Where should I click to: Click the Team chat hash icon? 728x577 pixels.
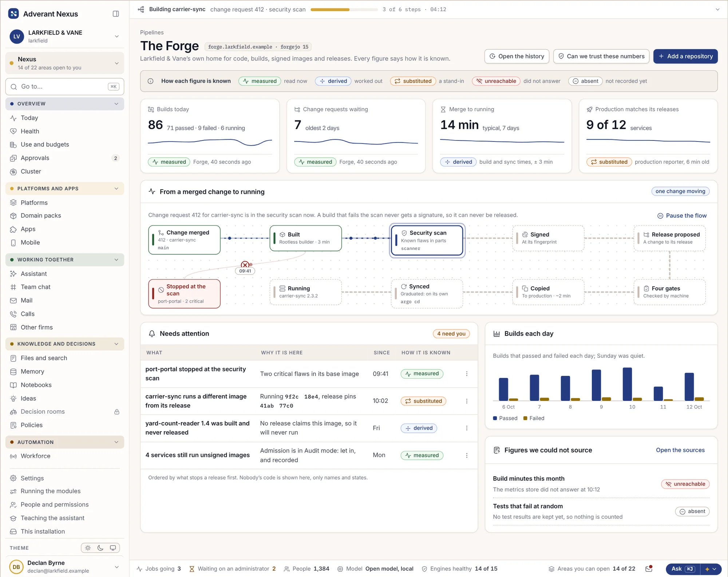(13, 287)
